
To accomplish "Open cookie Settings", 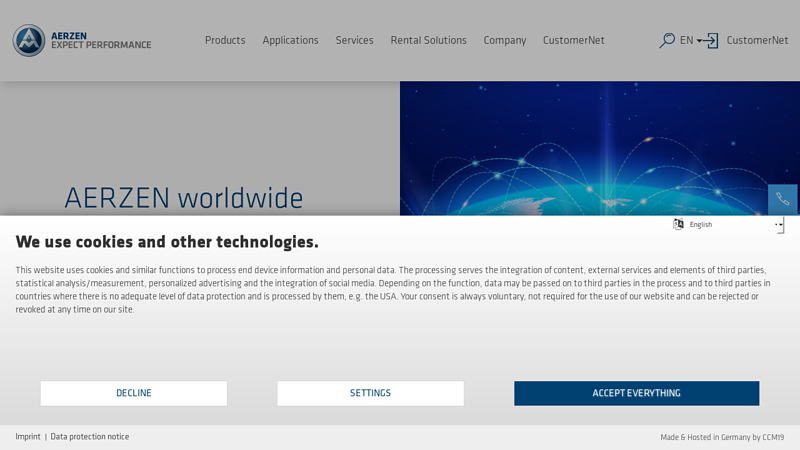I will pos(370,393).
